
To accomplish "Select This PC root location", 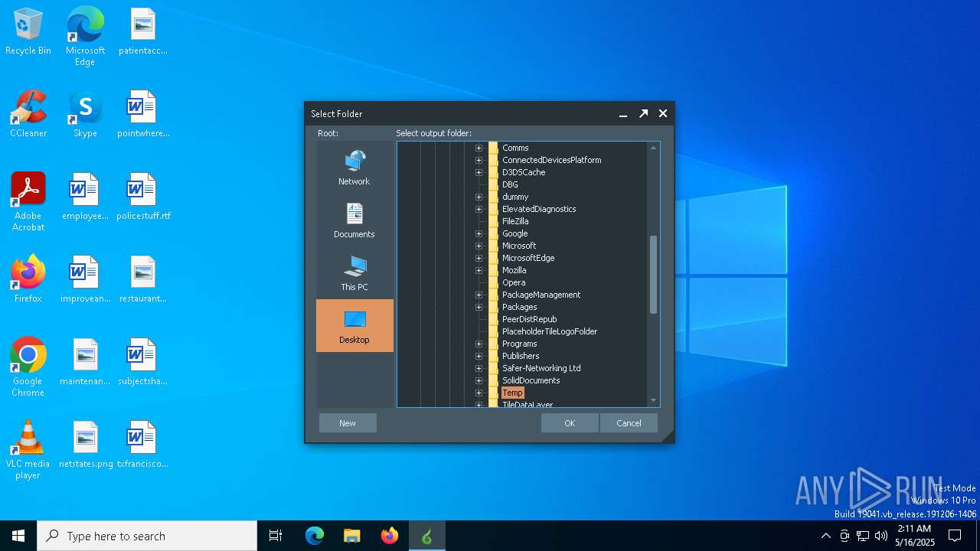I will (x=354, y=273).
